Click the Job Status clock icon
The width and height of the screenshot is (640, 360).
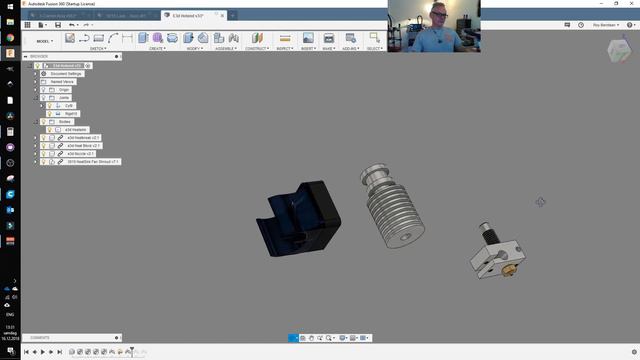[581, 25]
